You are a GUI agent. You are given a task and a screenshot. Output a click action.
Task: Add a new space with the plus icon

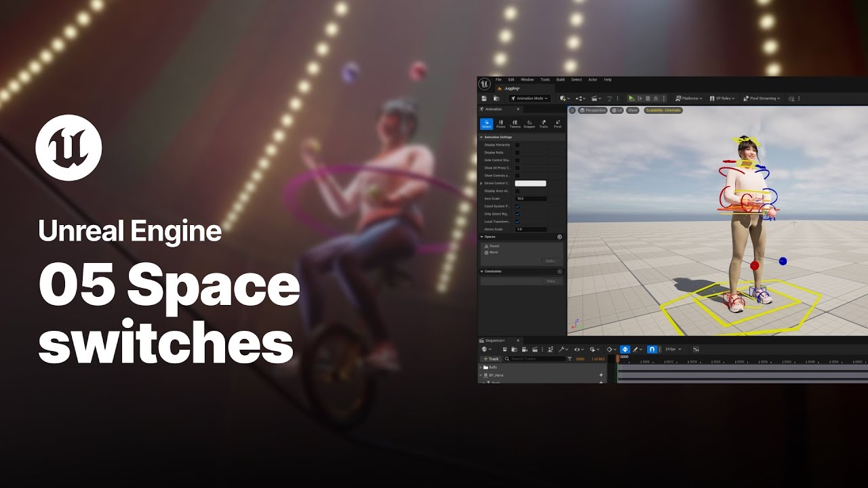[x=559, y=237]
